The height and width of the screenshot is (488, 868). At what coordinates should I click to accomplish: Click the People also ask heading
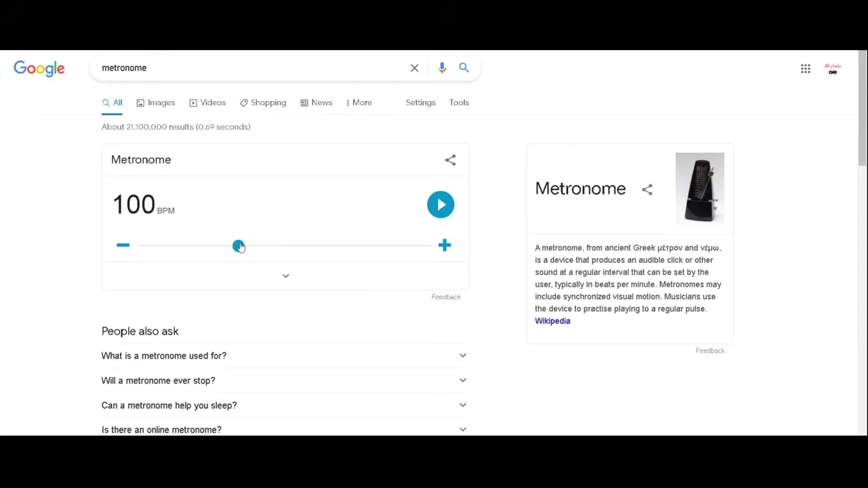click(x=140, y=331)
